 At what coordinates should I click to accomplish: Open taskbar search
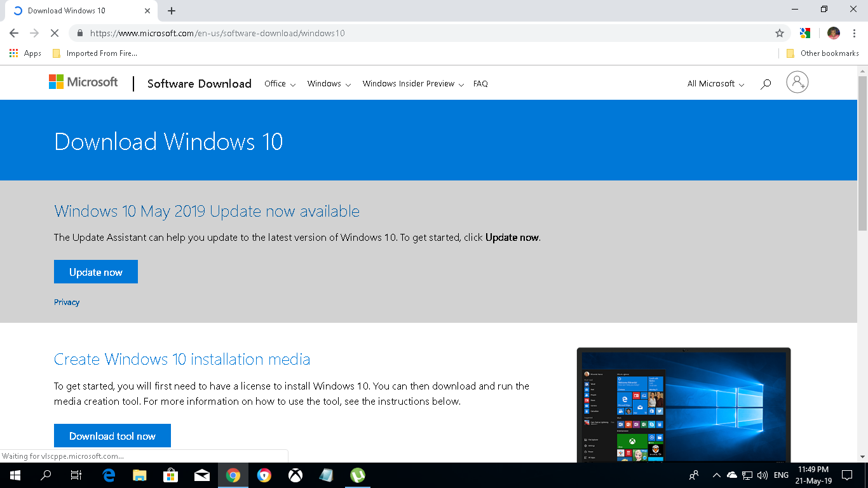46,475
